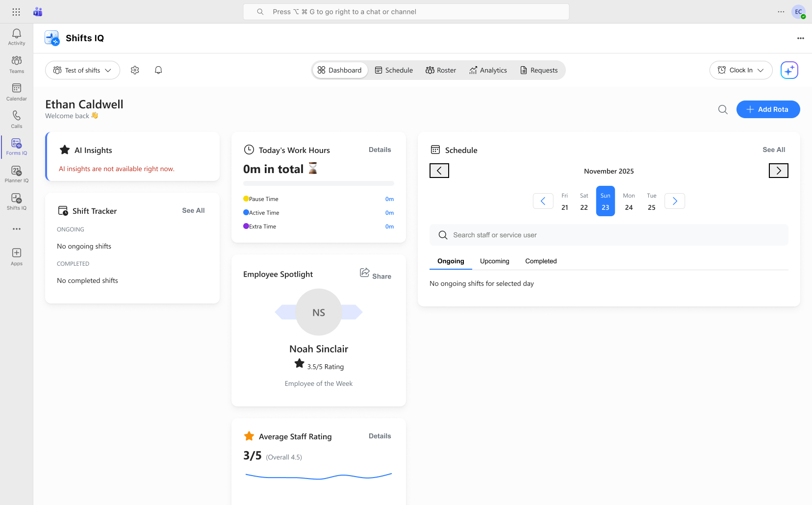Viewport: 812px width, 505px height.
Task: Open See All in Schedule card
Action: tap(774, 150)
